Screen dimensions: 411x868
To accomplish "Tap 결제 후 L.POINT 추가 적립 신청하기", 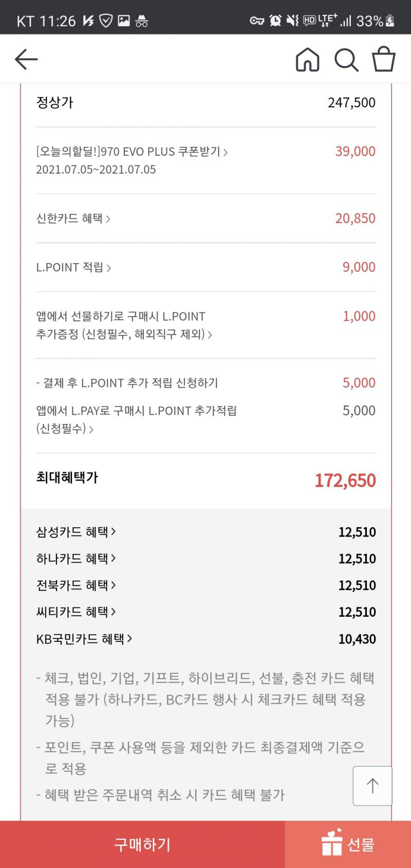I will pyautogui.click(x=127, y=383).
